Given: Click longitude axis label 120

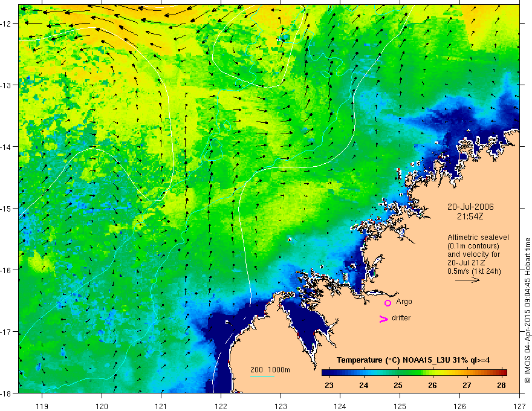Looking at the screenshot, I should [102, 406].
